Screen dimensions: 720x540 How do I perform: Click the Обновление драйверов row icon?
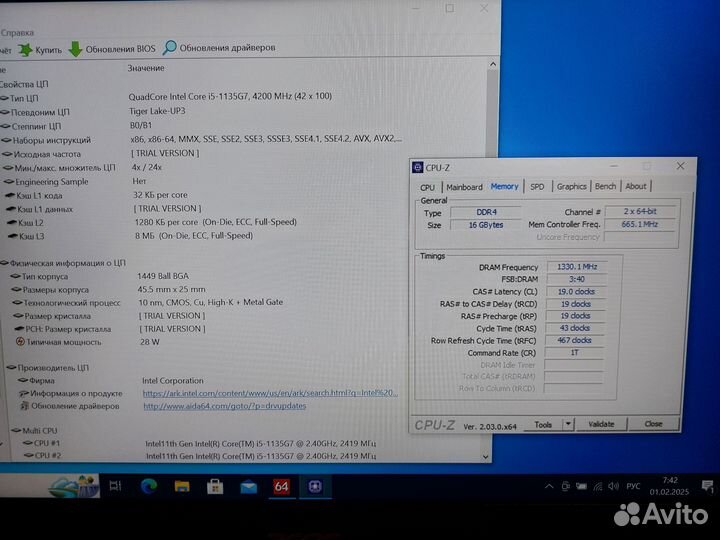[x=24, y=406]
